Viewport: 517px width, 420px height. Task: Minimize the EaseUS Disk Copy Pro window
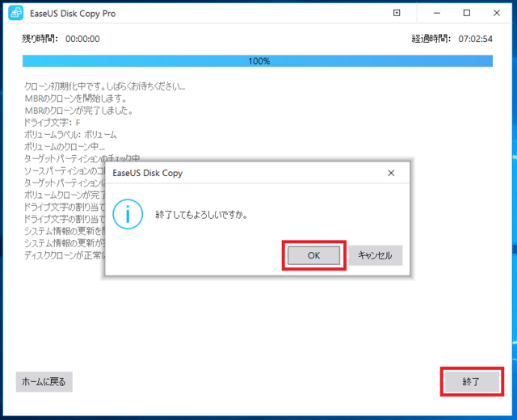pyautogui.click(x=437, y=13)
